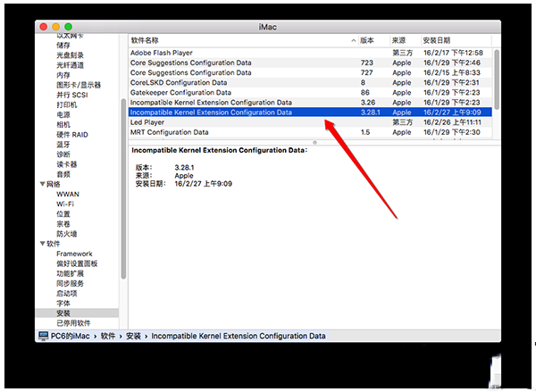
Task: Click PC6的iMac in the path bar
Action: pyautogui.click(x=70, y=336)
